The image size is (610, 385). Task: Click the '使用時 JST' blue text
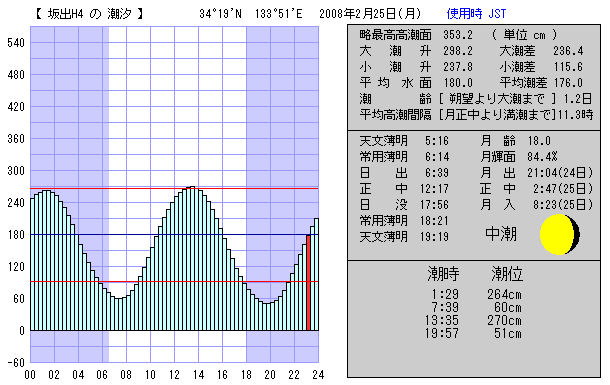pyautogui.click(x=476, y=14)
